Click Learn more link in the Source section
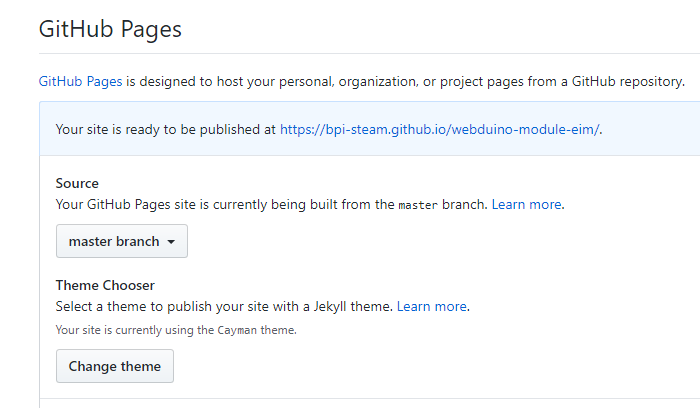Viewport: 700px width, 408px height. click(526, 204)
